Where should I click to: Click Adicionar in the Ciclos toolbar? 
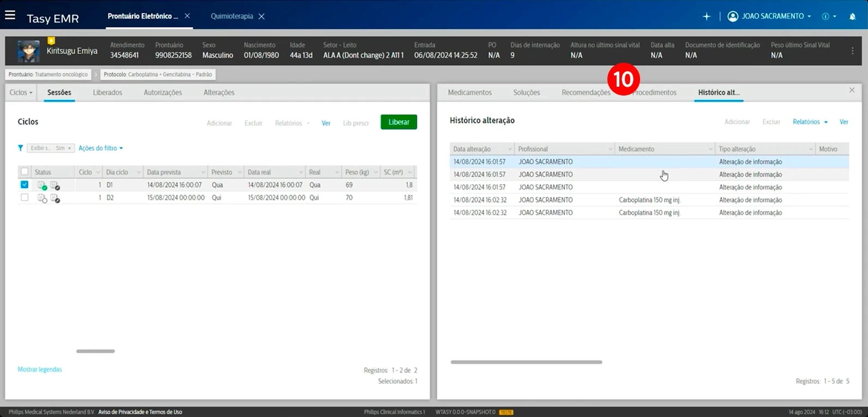point(219,123)
